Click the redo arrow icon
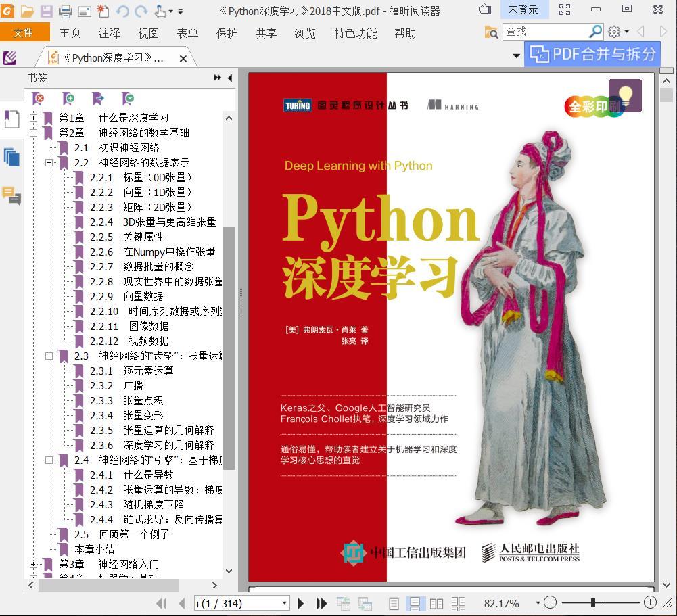The height and width of the screenshot is (616, 677). [x=141, y=11]
